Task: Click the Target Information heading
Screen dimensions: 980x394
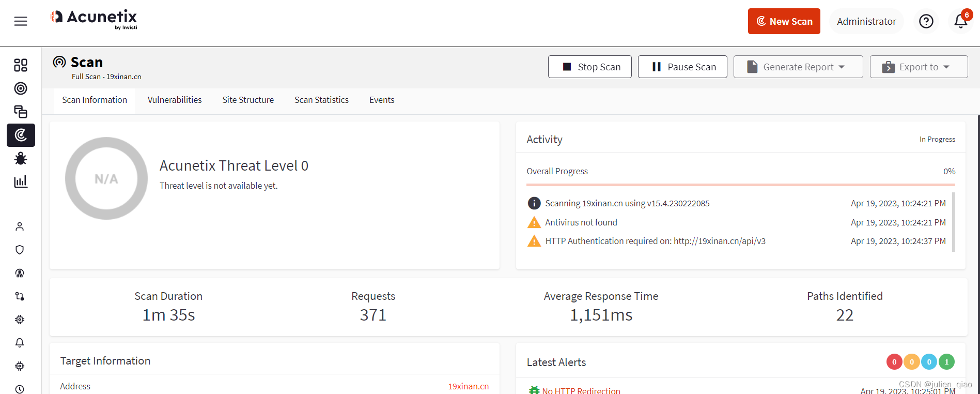Action: 105,361
